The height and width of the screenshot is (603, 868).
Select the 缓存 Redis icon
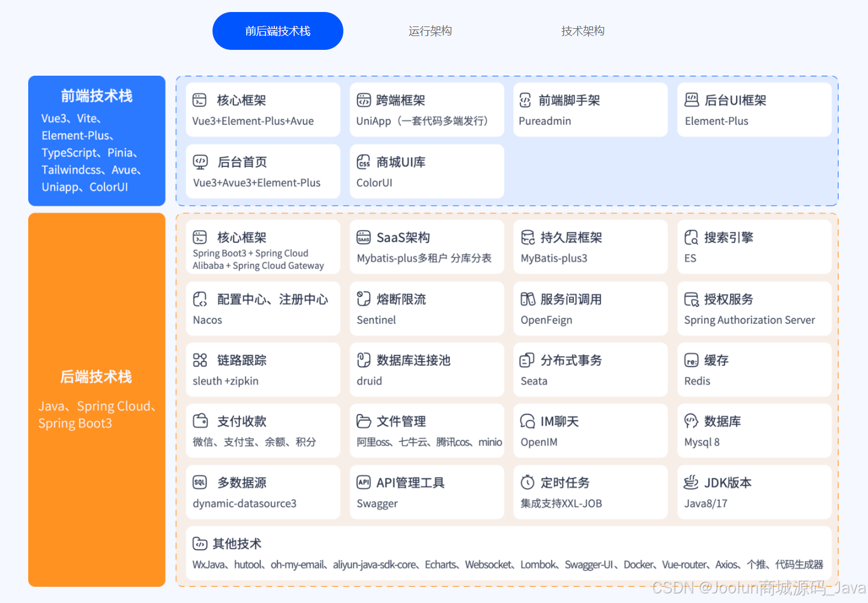click(x=691, y=360)
